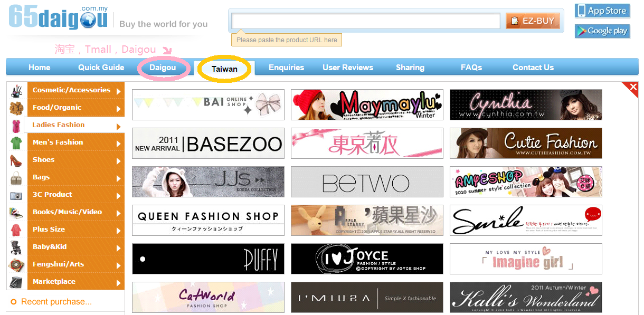Open the I Love Joyce banner

pyautogui.click(x=367, y=259)
